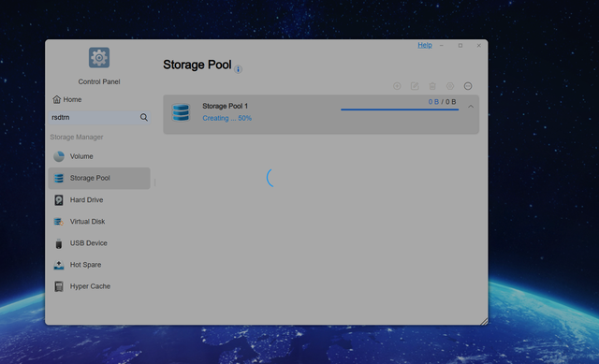599x364 pixels.
Task: Open USB Device section
Action: pyautogui.click(x=99, y=243)
